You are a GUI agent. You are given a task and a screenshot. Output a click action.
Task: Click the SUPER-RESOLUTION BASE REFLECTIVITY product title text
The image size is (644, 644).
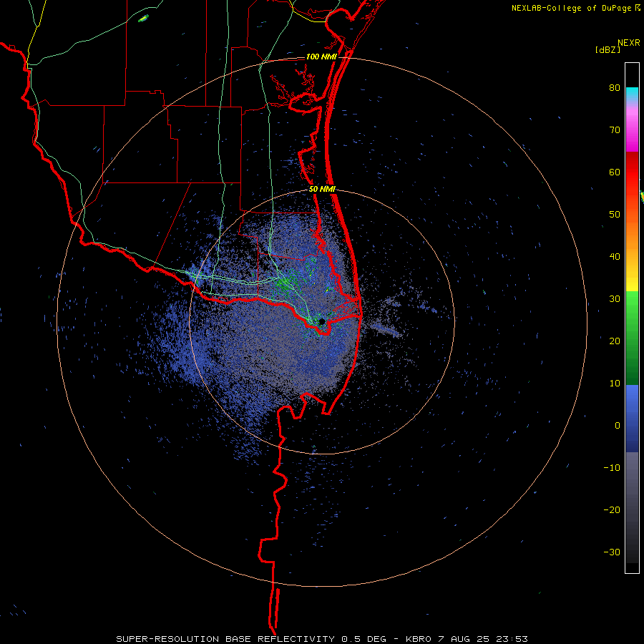point(225,639)
